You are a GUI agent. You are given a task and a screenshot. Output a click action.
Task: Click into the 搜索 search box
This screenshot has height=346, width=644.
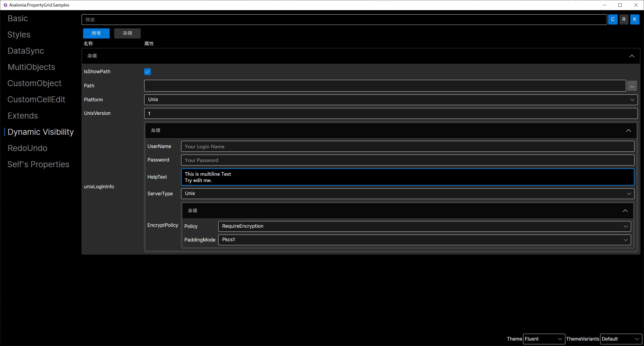pos(344,20)
